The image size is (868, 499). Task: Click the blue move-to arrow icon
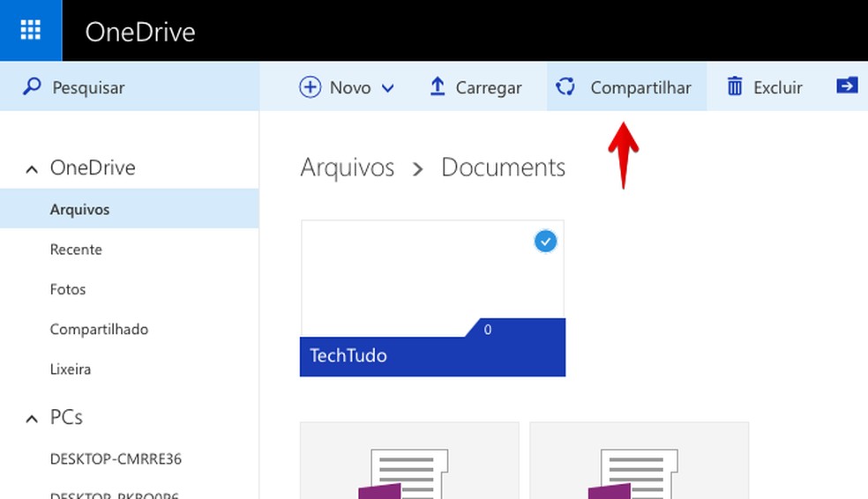click(847, 86)
